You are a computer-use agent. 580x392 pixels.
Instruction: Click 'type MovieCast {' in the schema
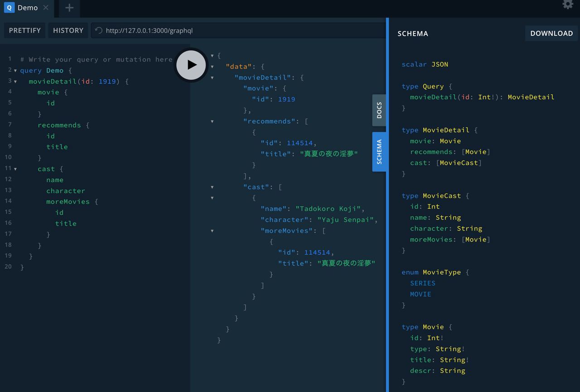435,196
